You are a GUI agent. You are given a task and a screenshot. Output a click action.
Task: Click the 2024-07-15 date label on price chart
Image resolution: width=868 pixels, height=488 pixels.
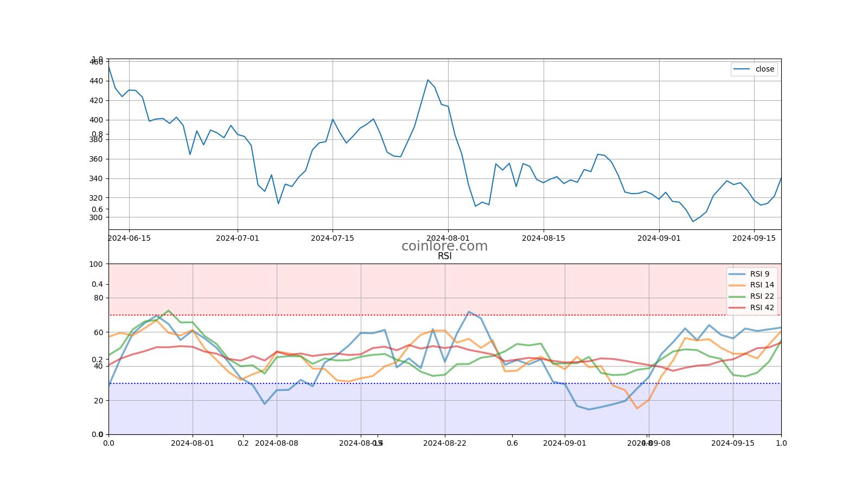pyautogui.click(x=333, y=238)
